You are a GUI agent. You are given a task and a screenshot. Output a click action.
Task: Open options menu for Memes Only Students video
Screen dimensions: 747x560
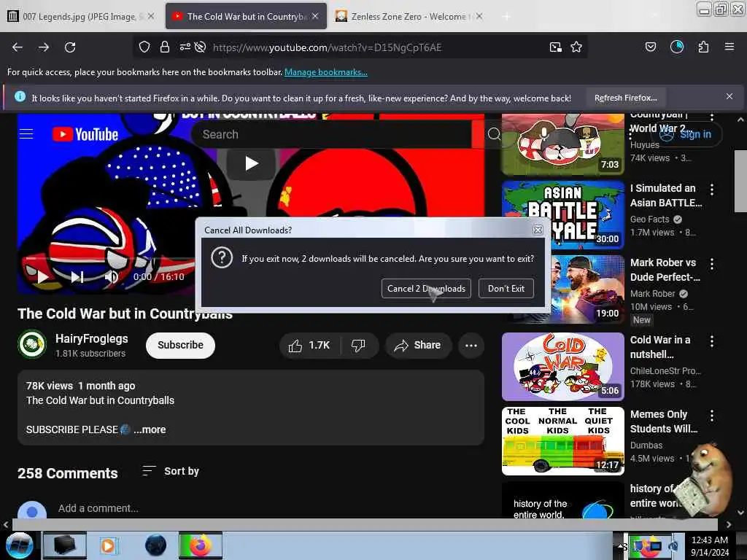(x=712, y=416)
